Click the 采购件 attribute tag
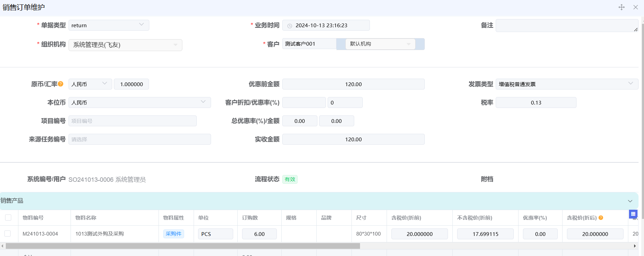Image resolution: width=644 pixels, height=256 pixels. [x=174, y=234]
